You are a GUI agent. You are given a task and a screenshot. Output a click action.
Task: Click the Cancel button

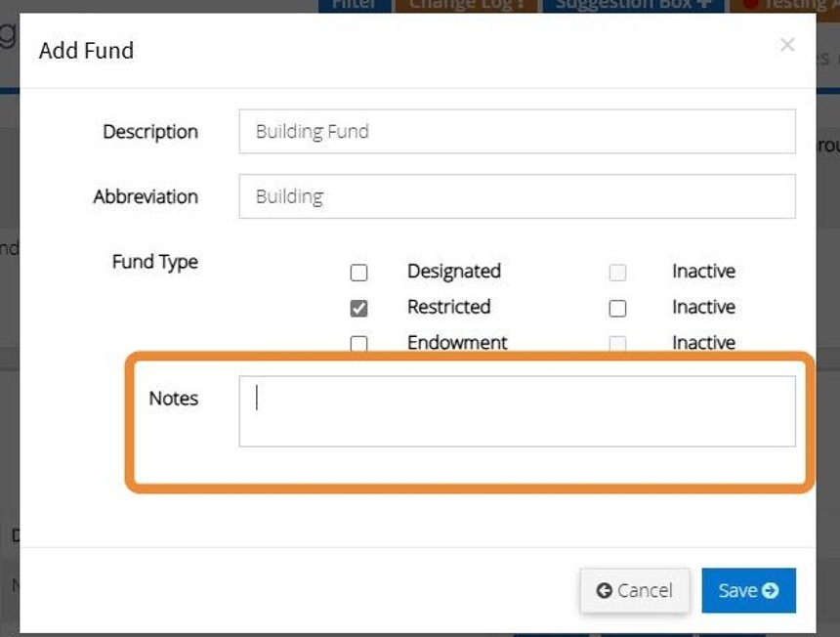click(635, 590)
